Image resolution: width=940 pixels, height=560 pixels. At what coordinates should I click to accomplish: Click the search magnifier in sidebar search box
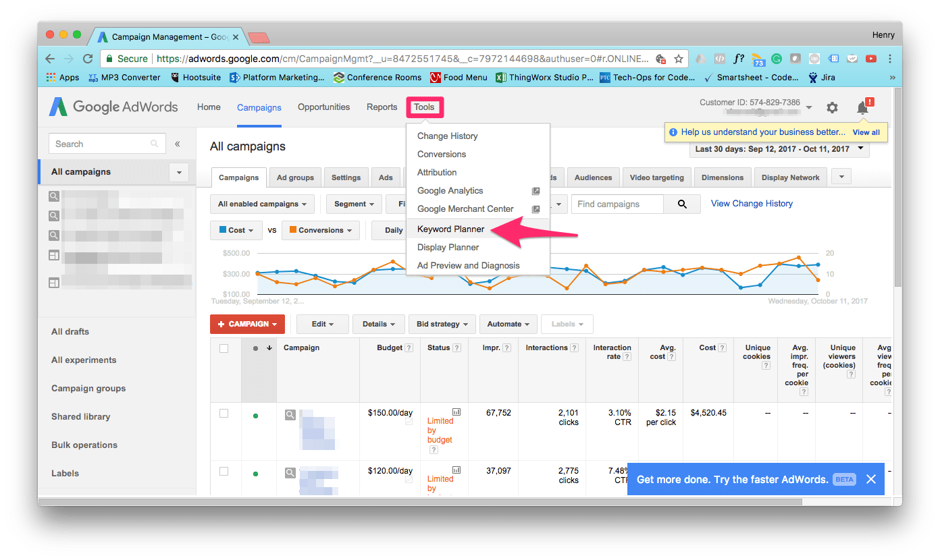coord(155,144)
